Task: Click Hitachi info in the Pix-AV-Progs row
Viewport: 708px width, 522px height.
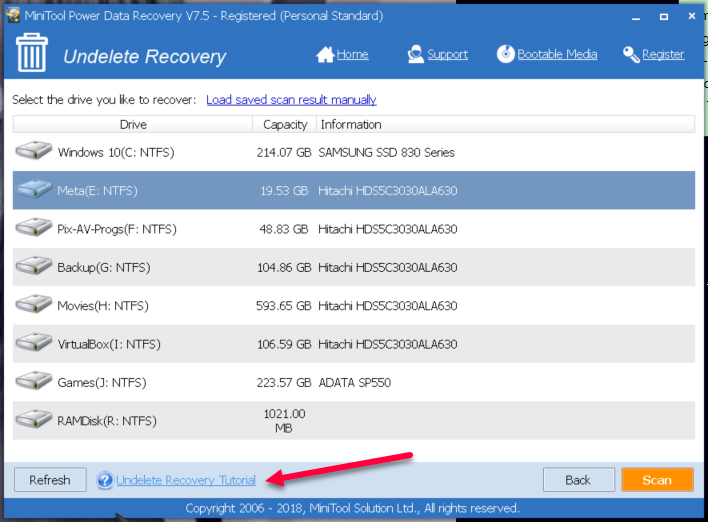Action: point(388,229)
